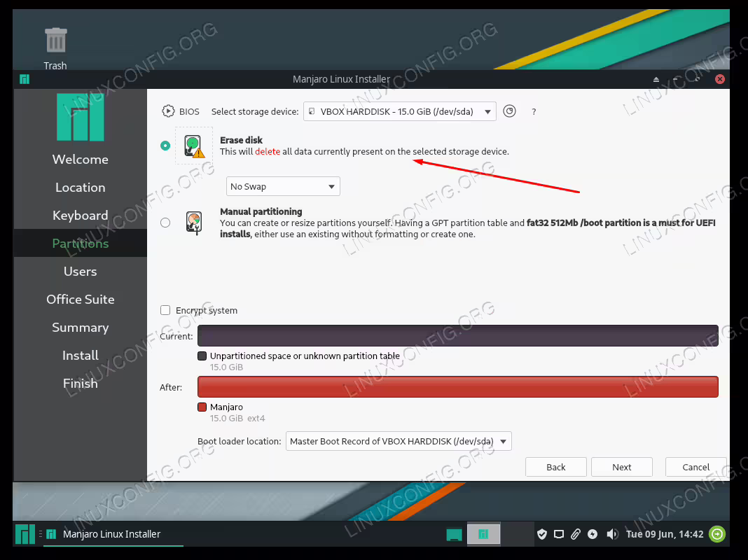Click the large Manjaro logo in sidebar
This screenshot has width=748, height=560.
coord(80,117)
